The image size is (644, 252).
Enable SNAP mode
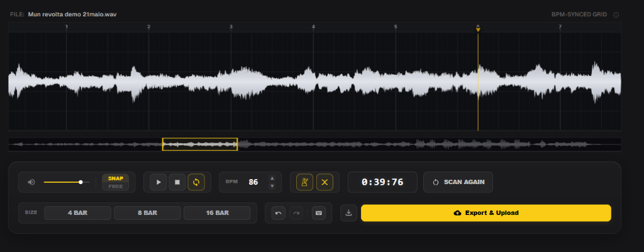(116, 178)
